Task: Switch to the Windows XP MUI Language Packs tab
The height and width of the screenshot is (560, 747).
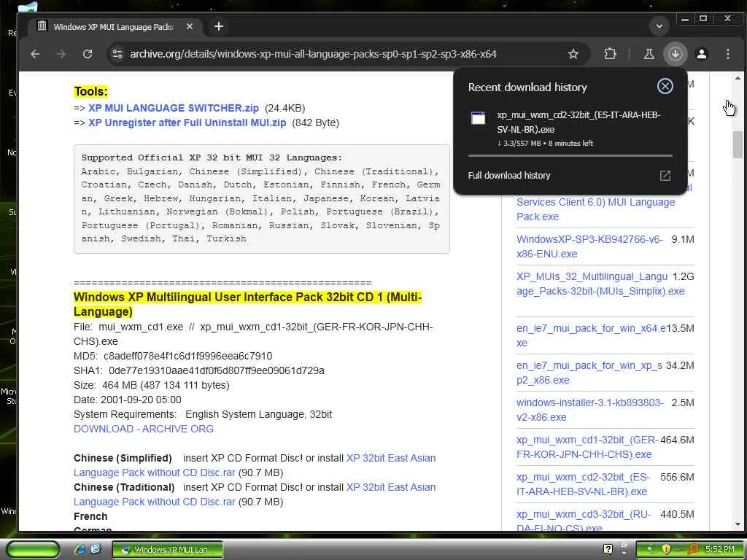Action: (x=113, y=27)
